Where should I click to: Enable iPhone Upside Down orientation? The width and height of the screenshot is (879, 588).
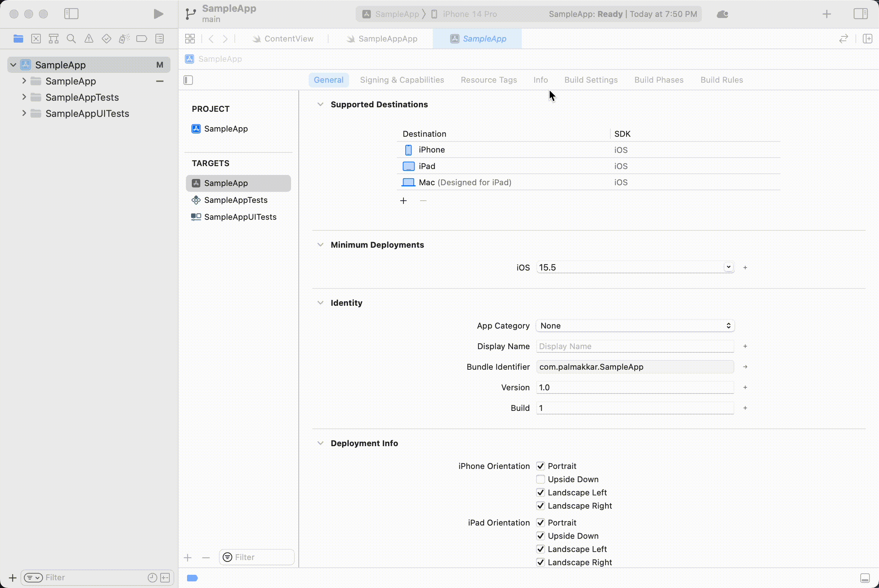[x=541, y=479]
